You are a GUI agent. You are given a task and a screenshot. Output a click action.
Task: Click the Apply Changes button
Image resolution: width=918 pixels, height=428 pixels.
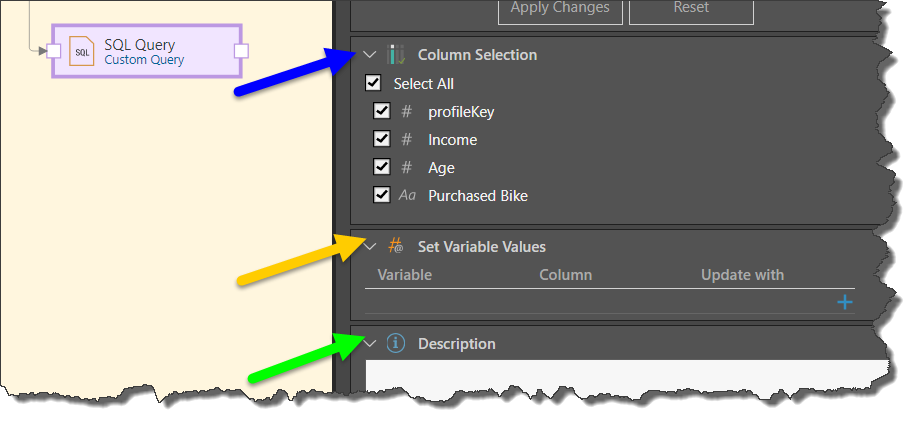560,8
